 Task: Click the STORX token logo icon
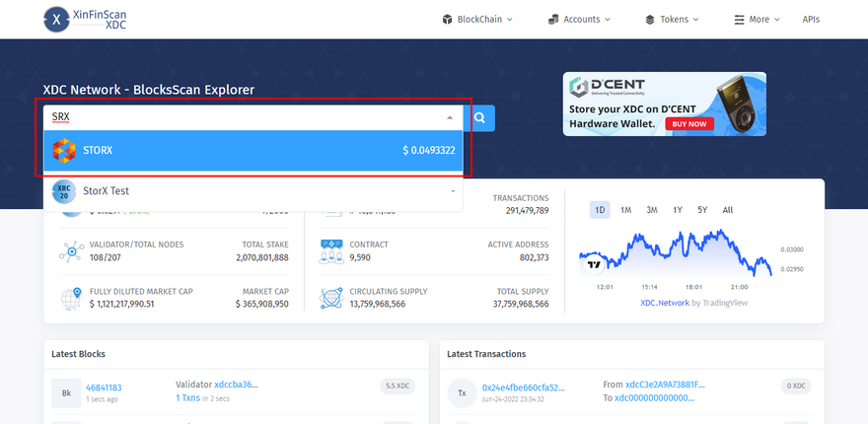[64, 151]
